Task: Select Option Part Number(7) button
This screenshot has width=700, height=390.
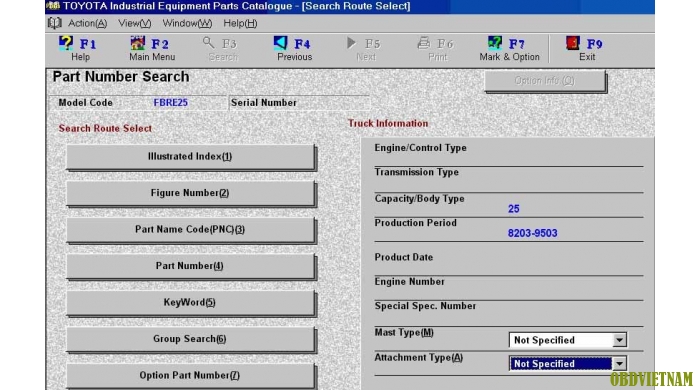Action: click(x=191, y=376)
